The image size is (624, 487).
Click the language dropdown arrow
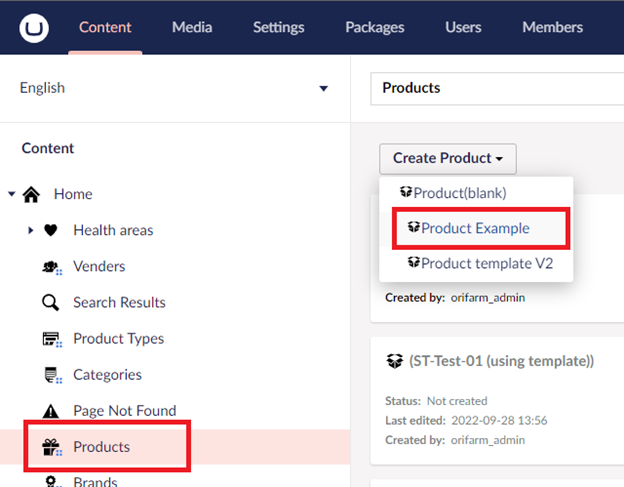click(324, 88)
